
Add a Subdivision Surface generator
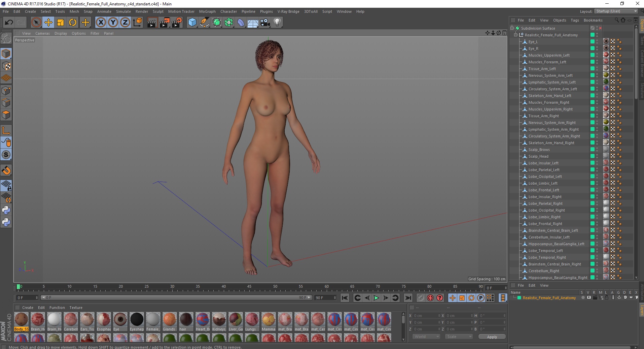click(x=217, y=23)
